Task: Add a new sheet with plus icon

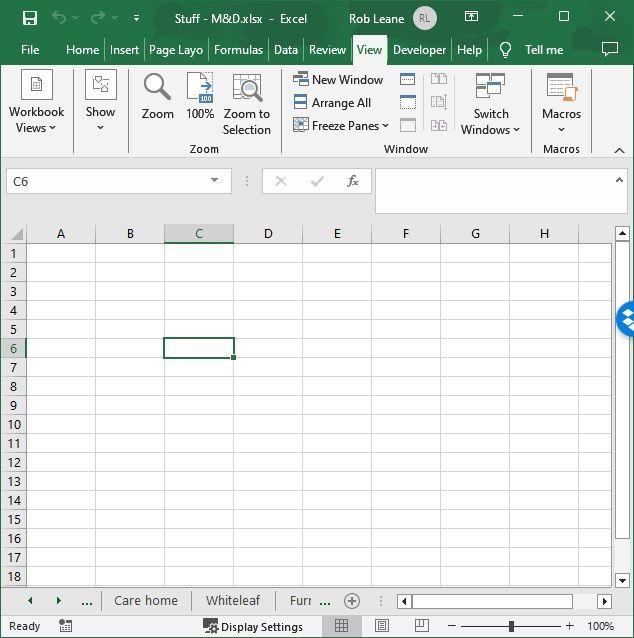Action: click(x=351, y=601)
